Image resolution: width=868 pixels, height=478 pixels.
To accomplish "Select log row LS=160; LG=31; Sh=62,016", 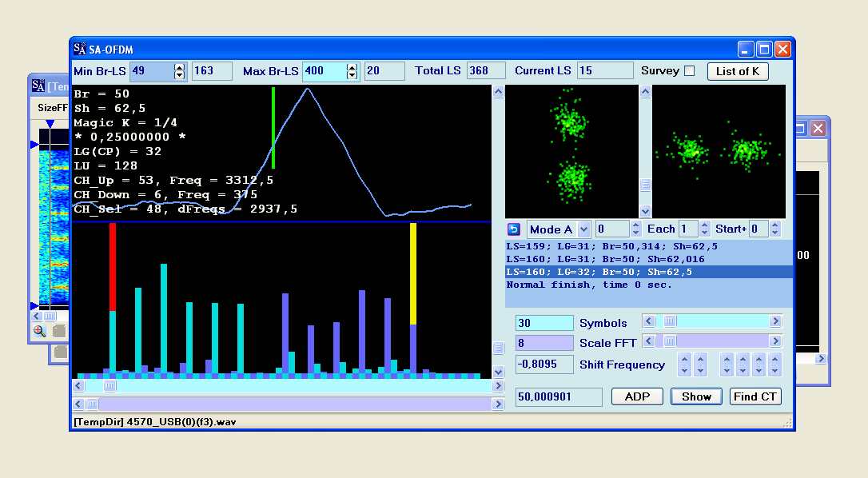I will click(x=648, y=259).
